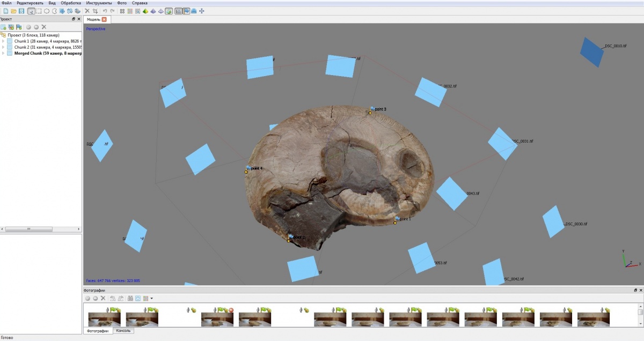Select the rectangle selection tool
Viewport: 644px width, 341px height.
[39, 11]
